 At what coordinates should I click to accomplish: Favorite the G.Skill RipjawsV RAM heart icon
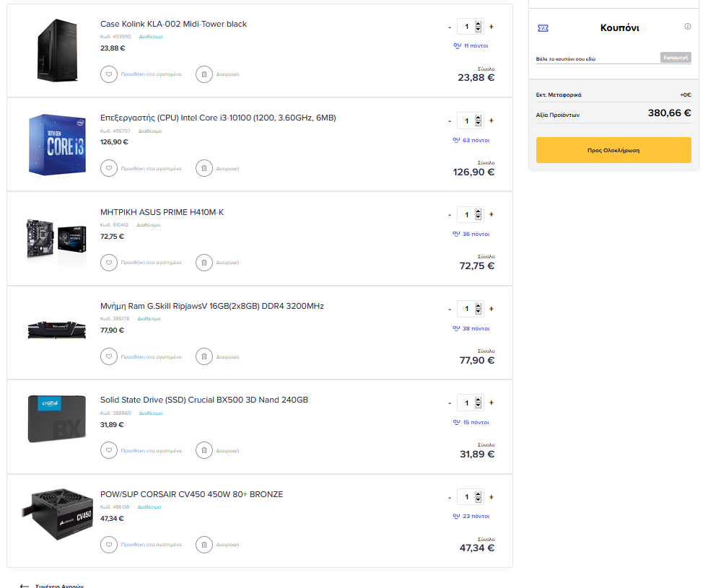[109, 356]
